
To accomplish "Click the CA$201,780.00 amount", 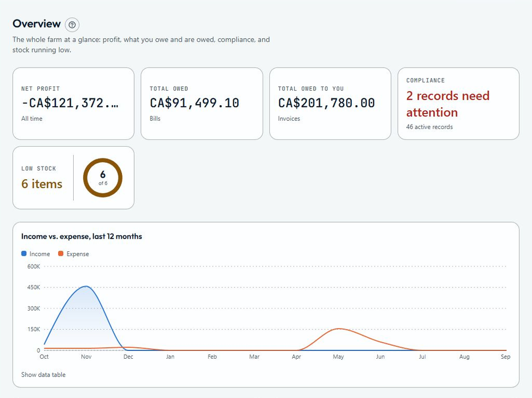I will click(326, 103).
